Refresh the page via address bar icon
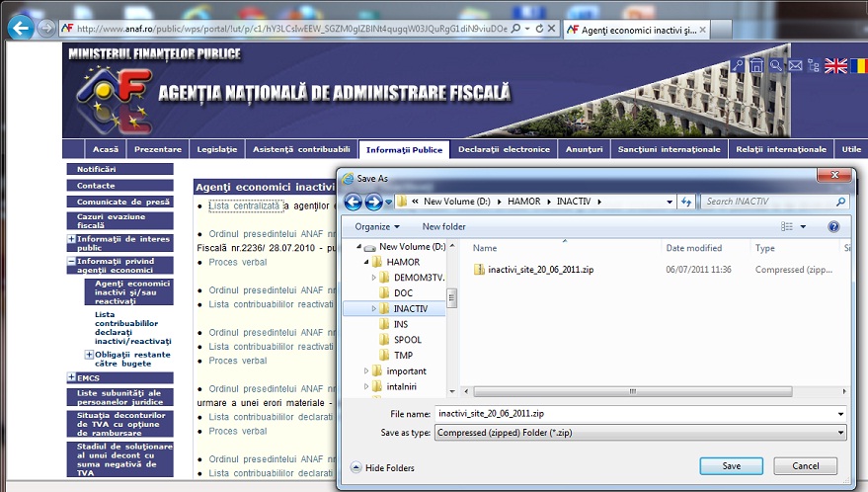868x492 pixels. [x=539, y=29]
